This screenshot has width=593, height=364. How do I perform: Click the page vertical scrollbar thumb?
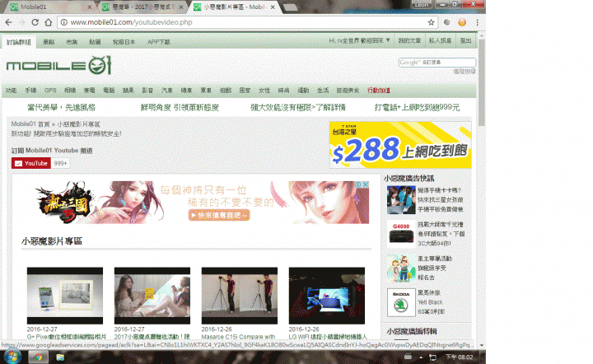[x=482, y=82]
